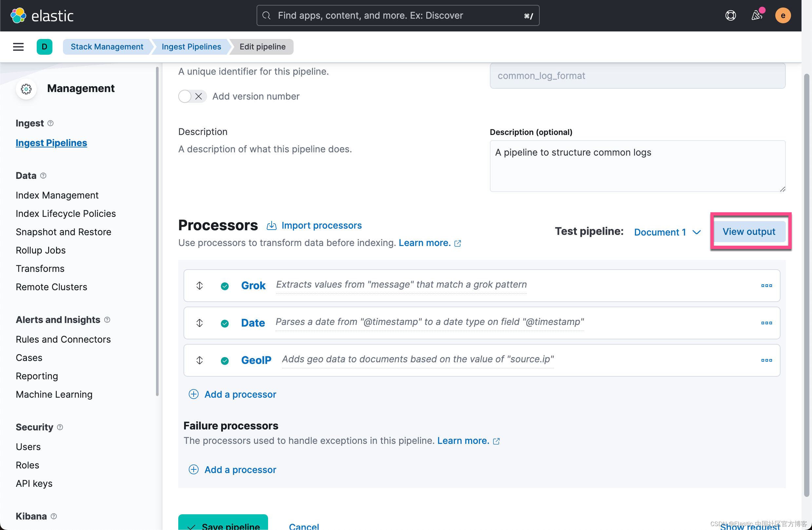This screenshot has height=530, width=812.
Task: Click the Save pipeline button
Action: pos(223,525)
